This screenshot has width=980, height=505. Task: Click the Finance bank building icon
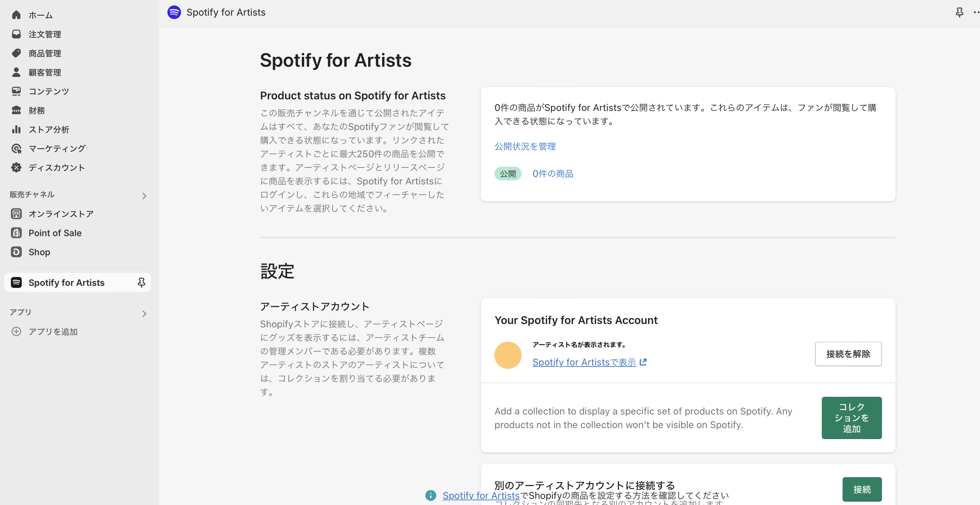coord(16,110)
